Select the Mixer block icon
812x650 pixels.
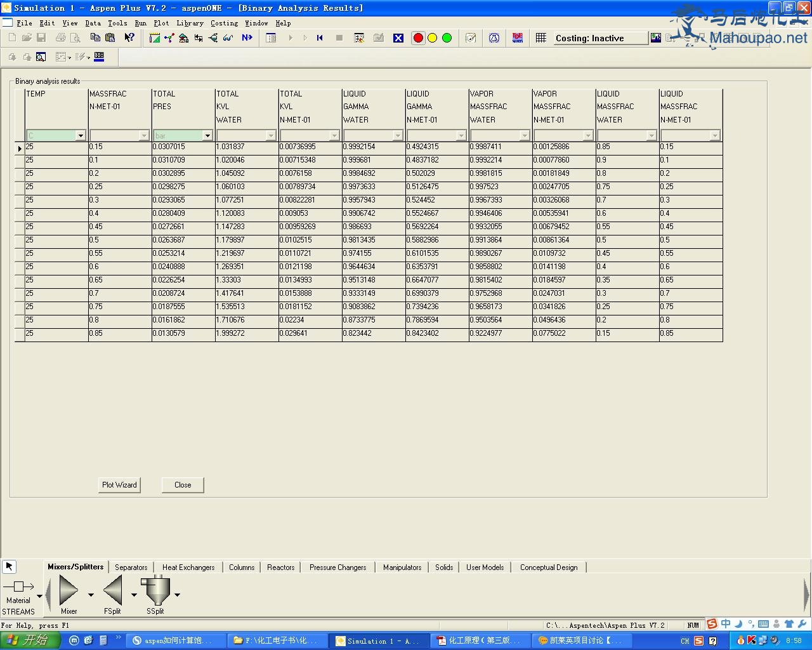69,590
